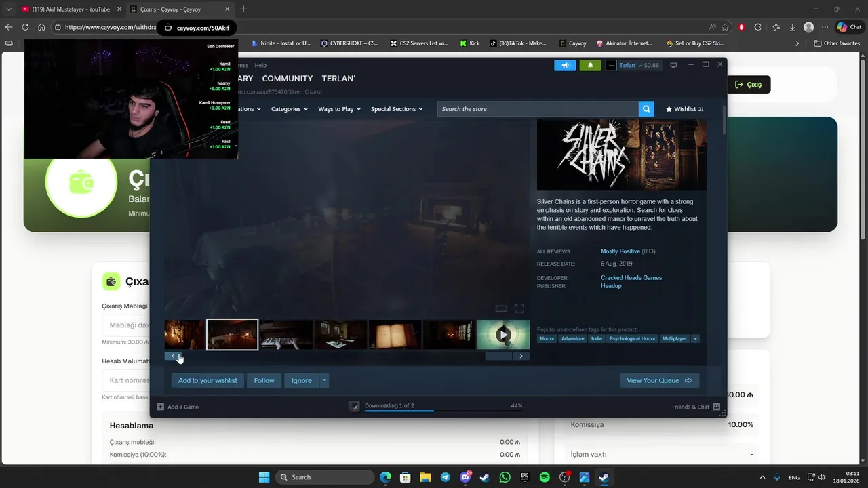Open browser extensions puzzle icon

point(758,27)
